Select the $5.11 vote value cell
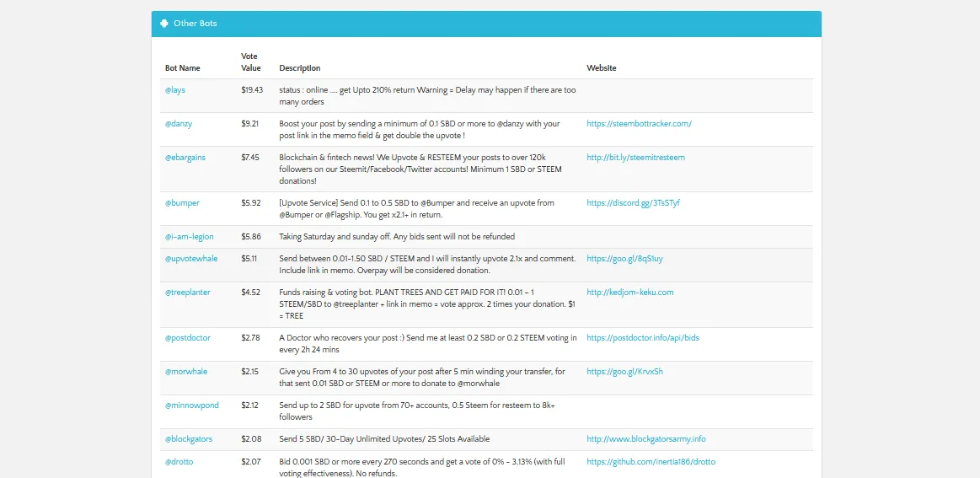This screenshot has height=478, width=980. [x=249, y=259]
